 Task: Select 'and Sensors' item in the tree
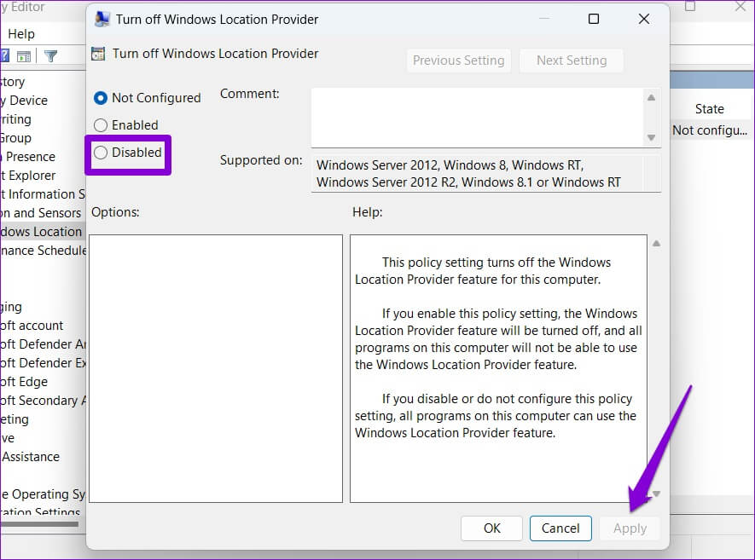pos(40,212)
